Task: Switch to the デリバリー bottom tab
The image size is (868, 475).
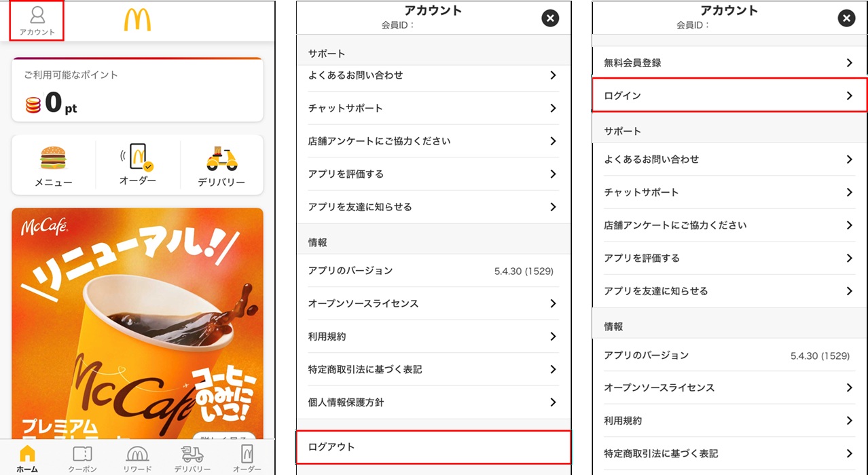Action: (x=192, y=458)
